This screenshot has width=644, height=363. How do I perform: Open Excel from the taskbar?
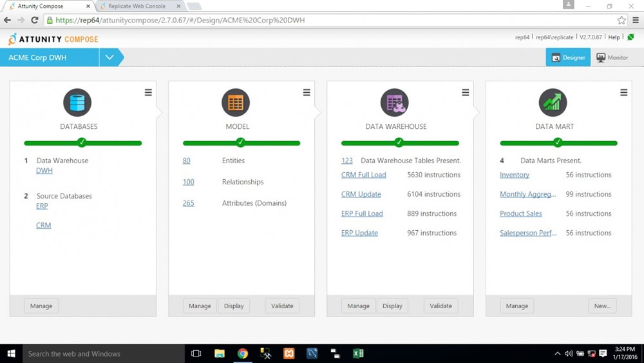pyautogui.click(x=358, y=353)
